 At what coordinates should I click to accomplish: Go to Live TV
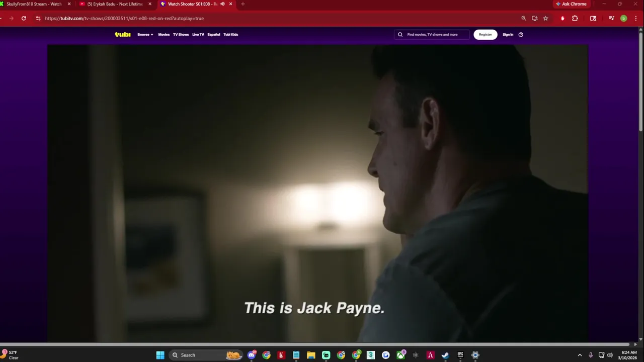[198, 35]
